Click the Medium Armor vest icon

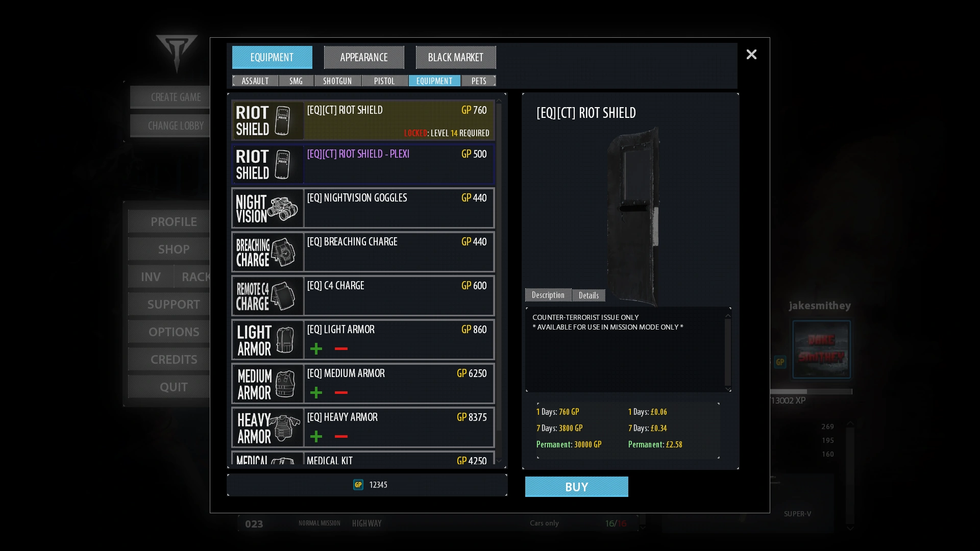click(267, 384)
